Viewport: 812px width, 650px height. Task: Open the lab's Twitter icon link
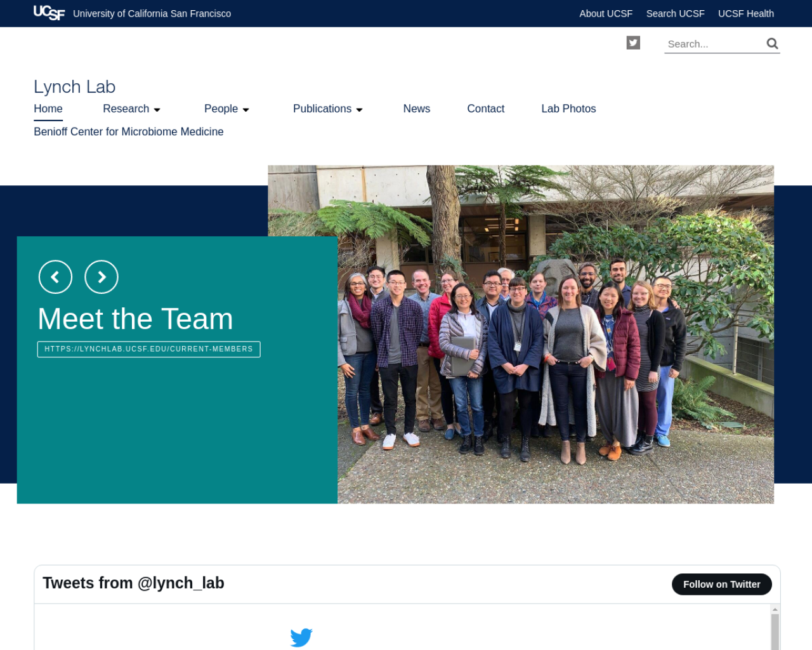tap(633, 43)
